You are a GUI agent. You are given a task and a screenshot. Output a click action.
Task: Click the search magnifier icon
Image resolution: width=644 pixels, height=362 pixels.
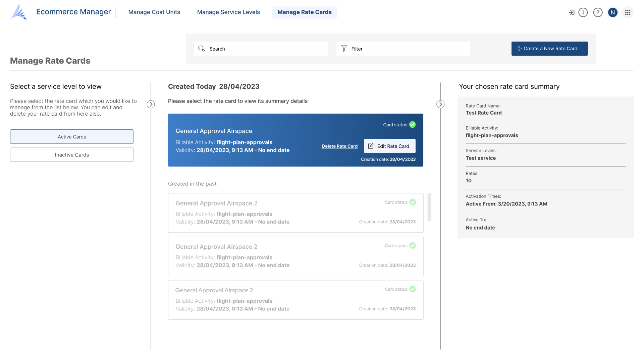201,49
